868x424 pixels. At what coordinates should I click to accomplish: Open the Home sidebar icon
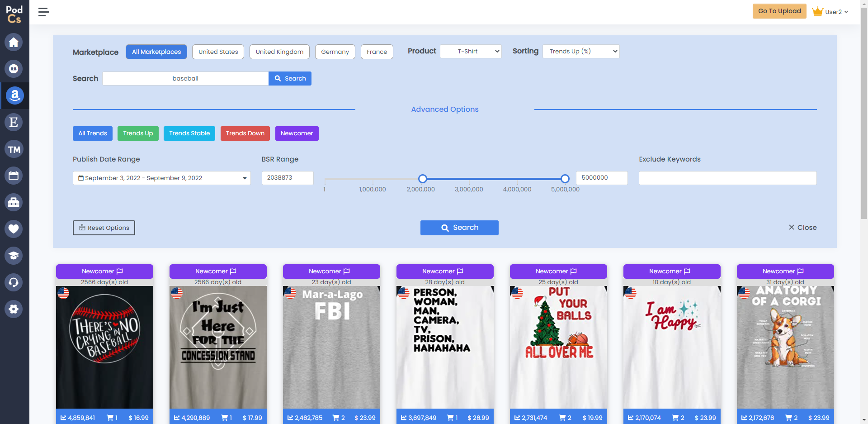click(14, 42)
